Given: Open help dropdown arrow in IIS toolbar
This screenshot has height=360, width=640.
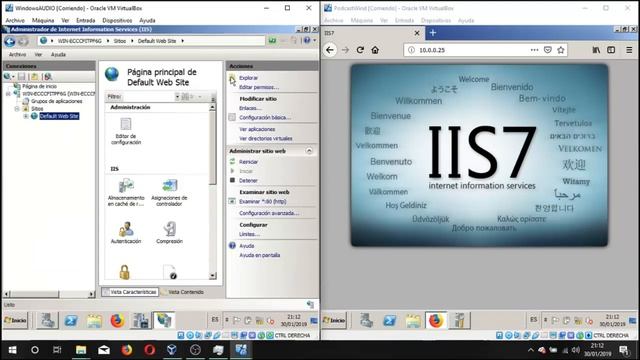Looking at the screenshot, I should (314, 40).
